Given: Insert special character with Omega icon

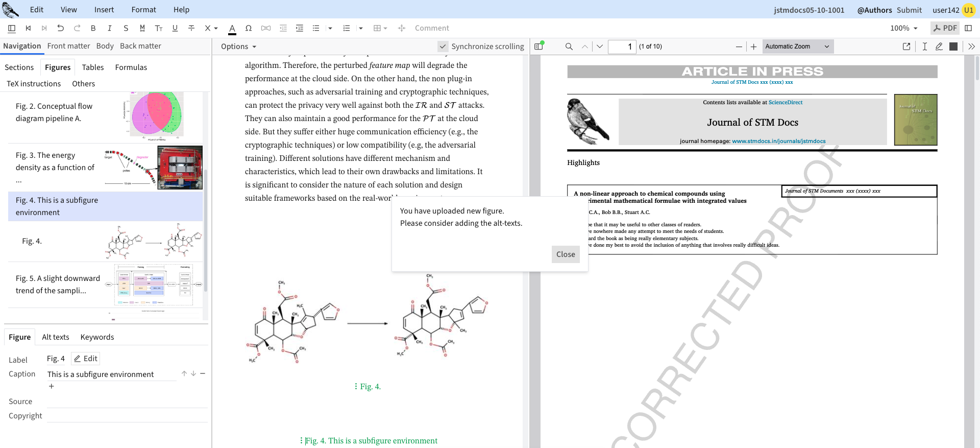Looking at the screenshot, I should 248,28.
